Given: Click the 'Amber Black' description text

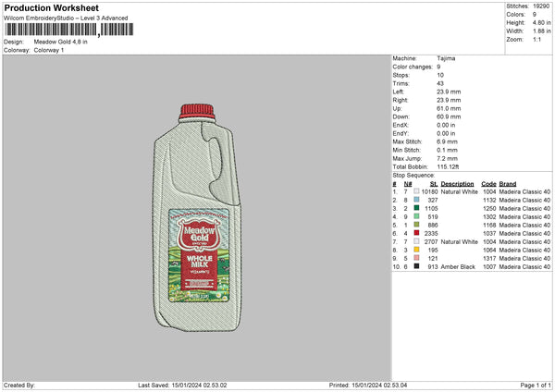Looking at the screenshot, I should [x=458, y=267].
